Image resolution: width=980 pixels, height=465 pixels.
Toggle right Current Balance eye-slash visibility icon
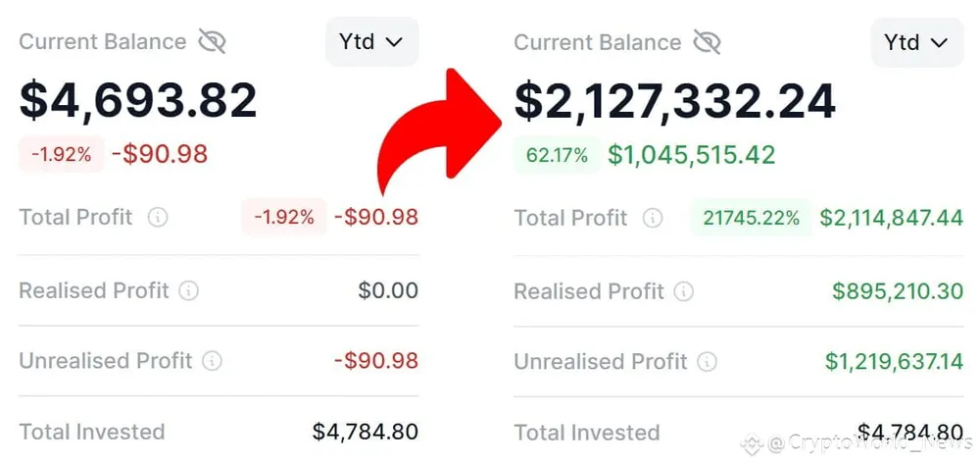(707, 42)
